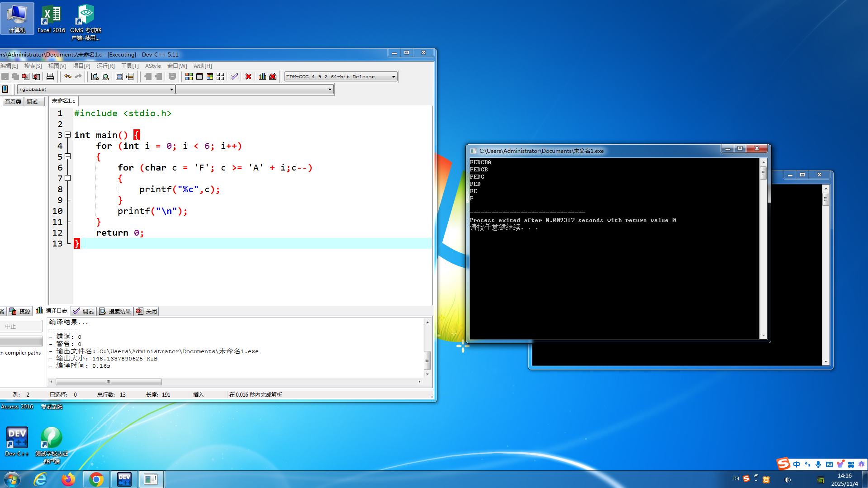The image size is (868, 488).
Task: Open the 工具[T] menu
Action: tap(130, 66)
